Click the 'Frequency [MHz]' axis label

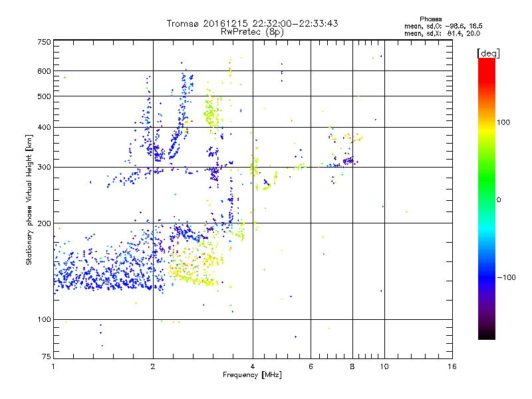(x=252, y=375)
